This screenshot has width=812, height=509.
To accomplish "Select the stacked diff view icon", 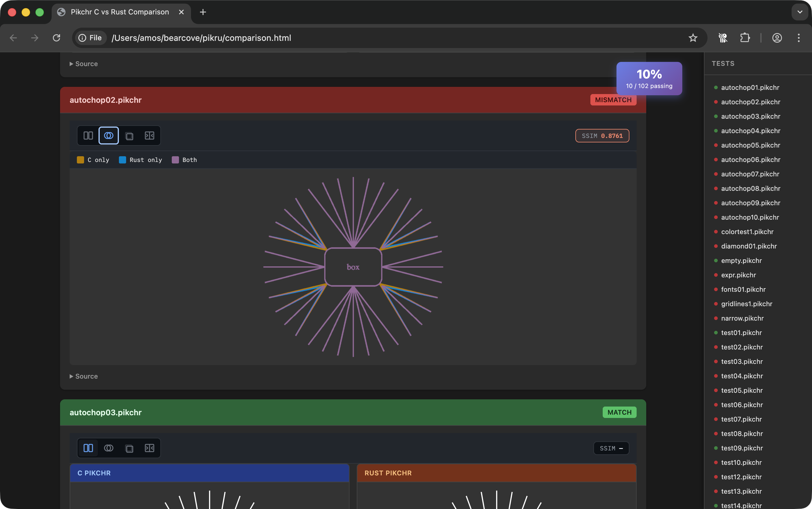I will (x=129, y=135).
